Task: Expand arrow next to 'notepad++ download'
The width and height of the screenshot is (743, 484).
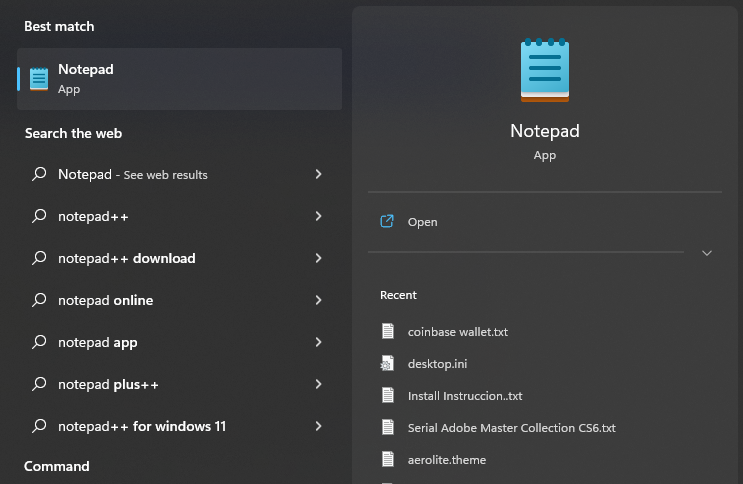Action: tap(318, 258)
